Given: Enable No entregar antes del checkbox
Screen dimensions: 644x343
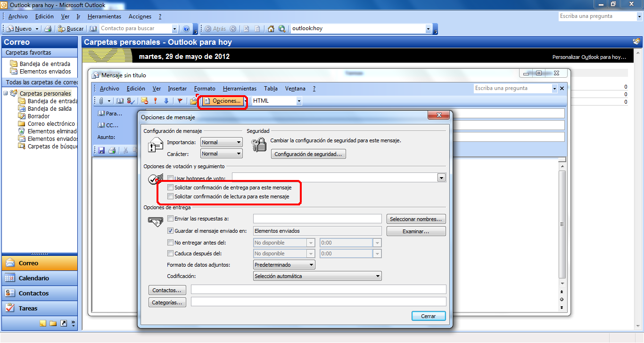Looking at the screenshot, I should [171, 243].
